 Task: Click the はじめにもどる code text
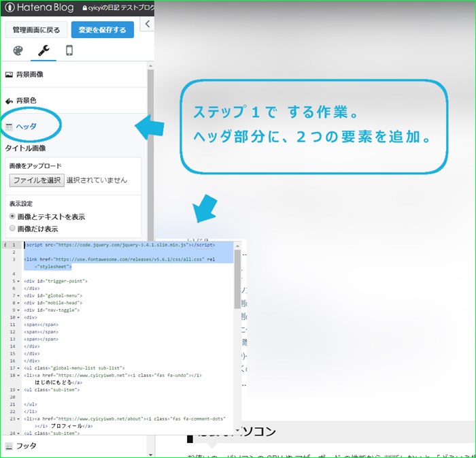point(53,382)
